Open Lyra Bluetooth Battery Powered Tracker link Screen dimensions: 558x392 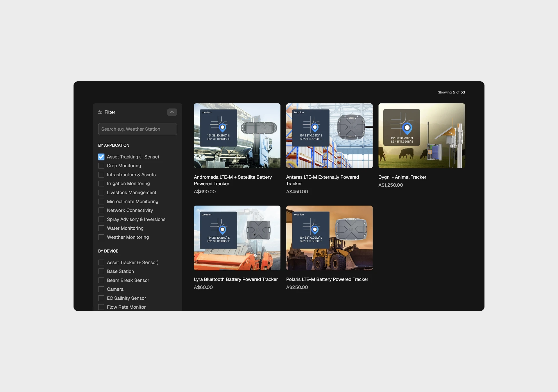236,279
